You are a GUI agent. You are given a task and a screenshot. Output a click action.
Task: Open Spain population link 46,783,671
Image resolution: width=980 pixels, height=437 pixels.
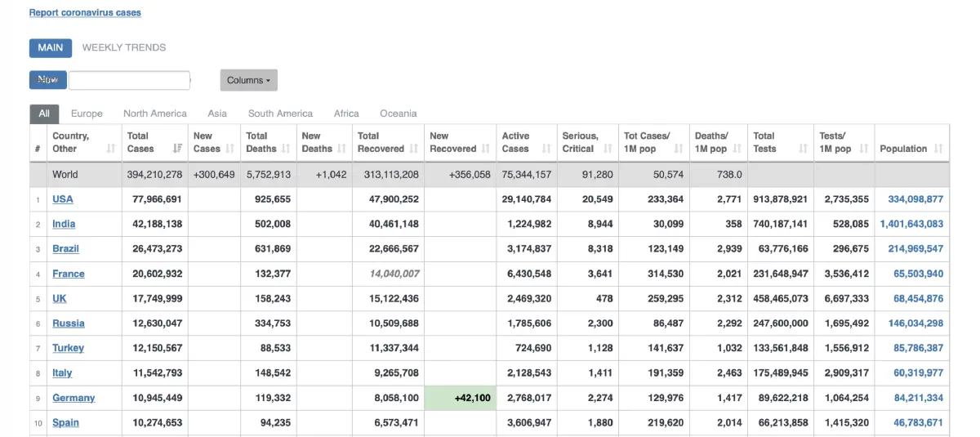click(919, 422)
